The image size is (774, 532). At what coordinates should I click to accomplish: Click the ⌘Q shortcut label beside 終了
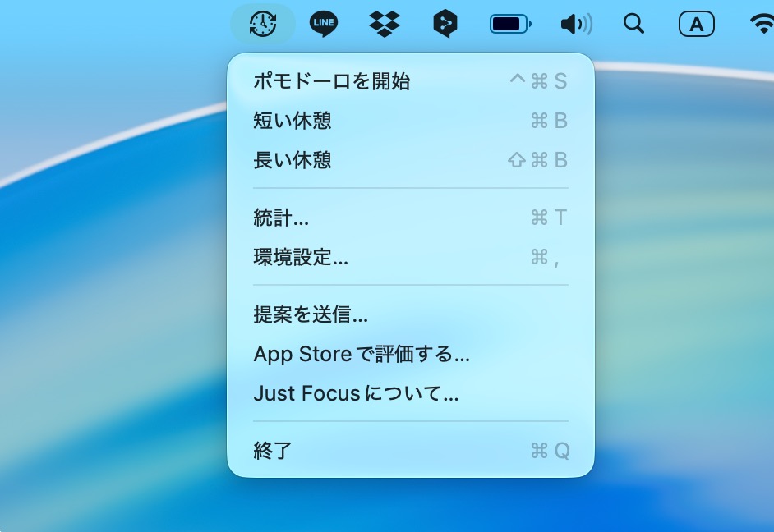click(x=550, y=451)
